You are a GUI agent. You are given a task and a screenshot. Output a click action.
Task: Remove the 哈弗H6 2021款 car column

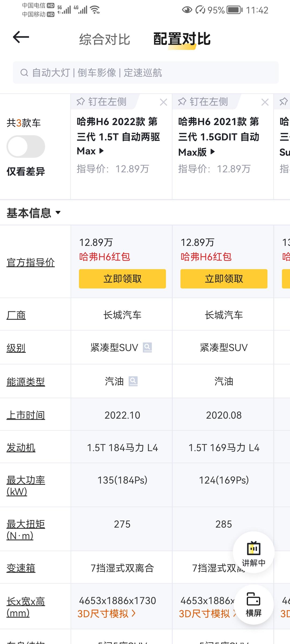point(265,102)
